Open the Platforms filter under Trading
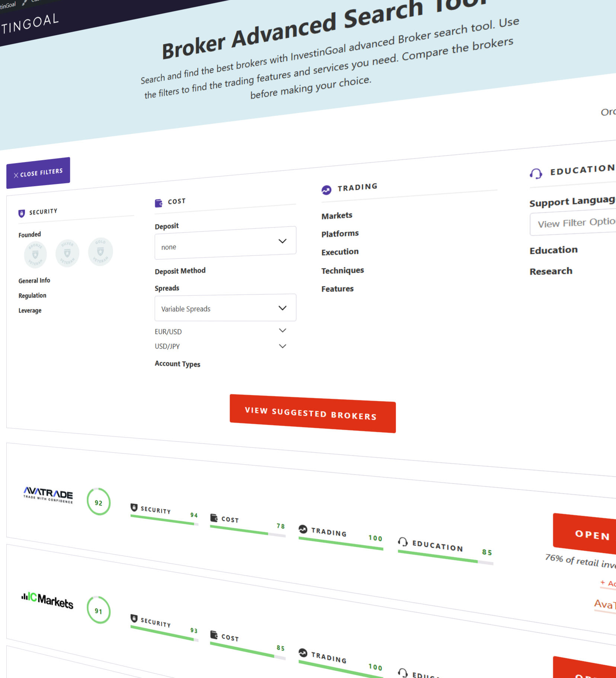This screenshot has width=616, height=678. [340, 233]
